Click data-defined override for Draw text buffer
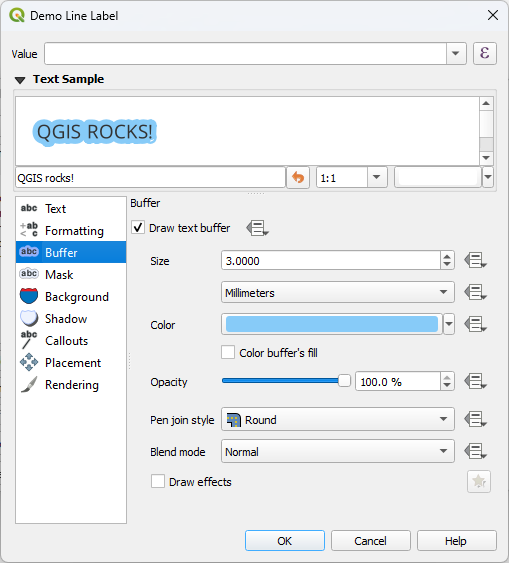 tap(257, 228)
